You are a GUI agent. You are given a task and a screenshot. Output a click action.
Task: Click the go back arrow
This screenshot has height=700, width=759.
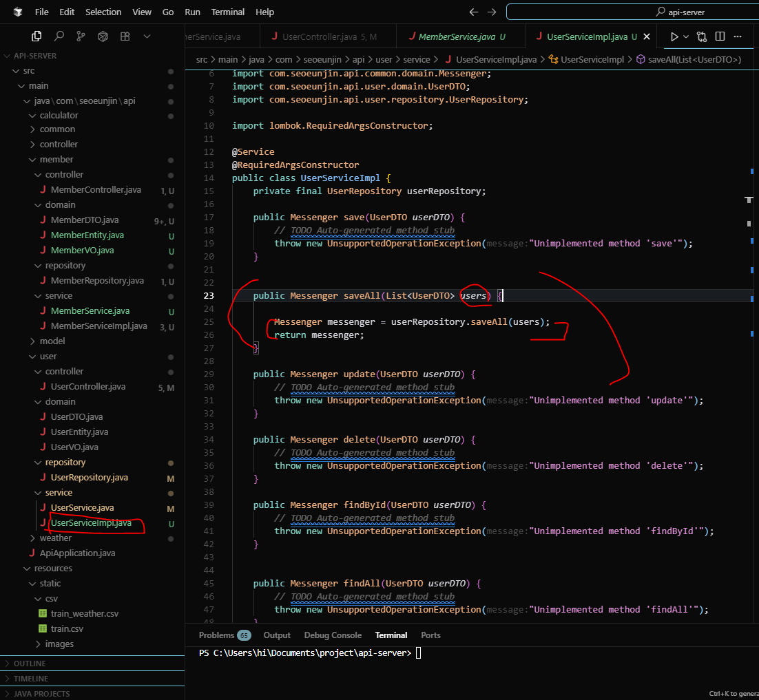click(x=473, y=12)
